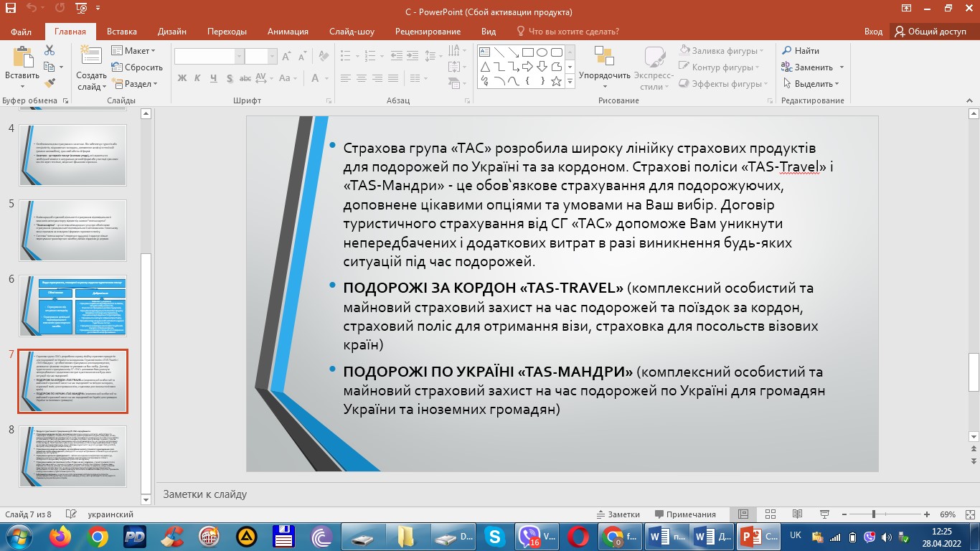Increase font size with large A icon
Image resolution: width=980 pixels, height=551 pixels.
(x=286, y=56)
